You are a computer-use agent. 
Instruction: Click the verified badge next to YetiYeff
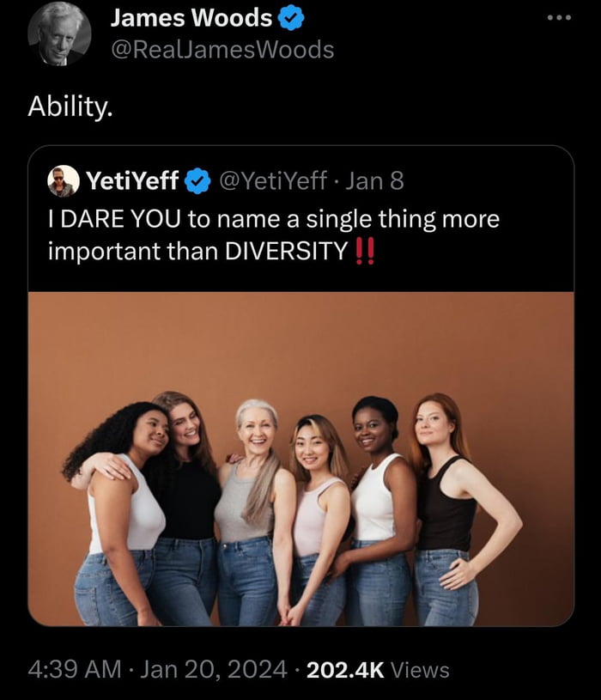pos(199,181)
